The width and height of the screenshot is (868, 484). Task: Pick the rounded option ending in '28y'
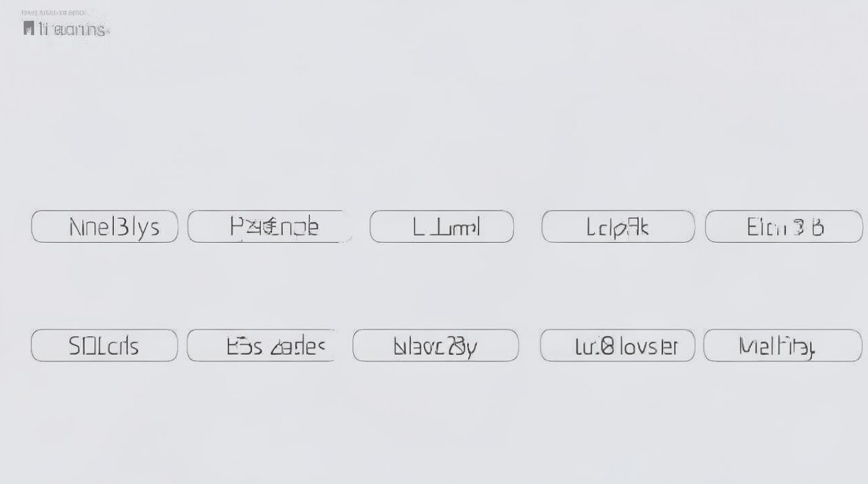tap(436, 346)
